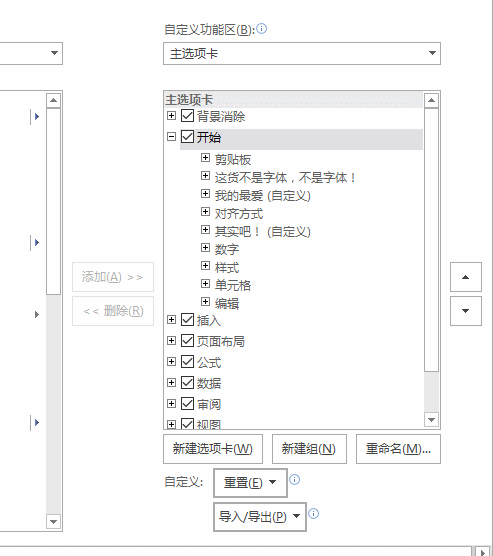Uncheck the 公式 tab checkbox
Screen dimensions: 493x556
pyautogui.click(x=187, y=362)
